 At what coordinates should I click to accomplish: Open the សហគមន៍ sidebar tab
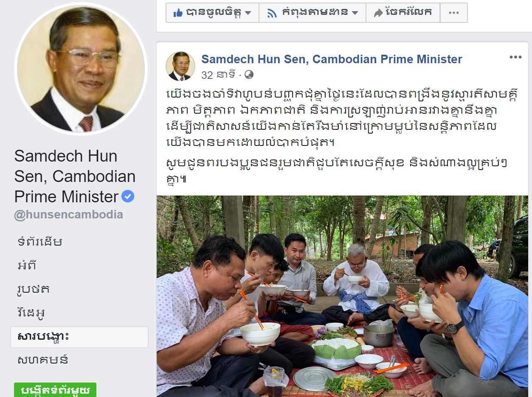(x=43, y=361)
